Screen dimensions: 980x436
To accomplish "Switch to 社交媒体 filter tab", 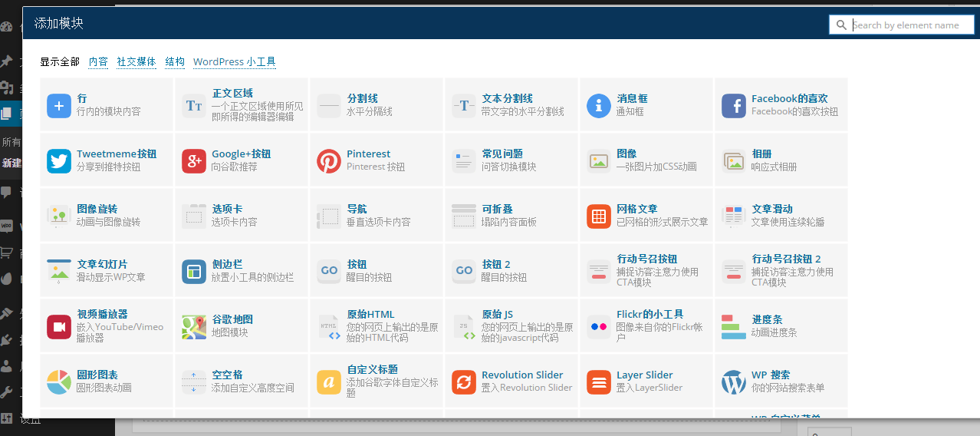I will 136,62.
